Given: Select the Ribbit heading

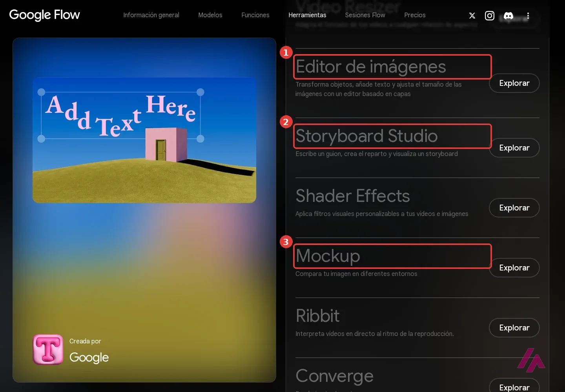Looking at the screenshot, I should coord(317,316).
